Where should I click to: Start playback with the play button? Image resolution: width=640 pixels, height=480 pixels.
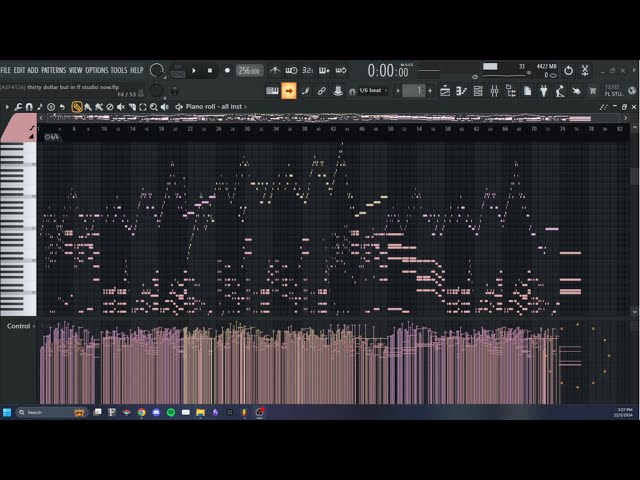click(x=194, y=71)
